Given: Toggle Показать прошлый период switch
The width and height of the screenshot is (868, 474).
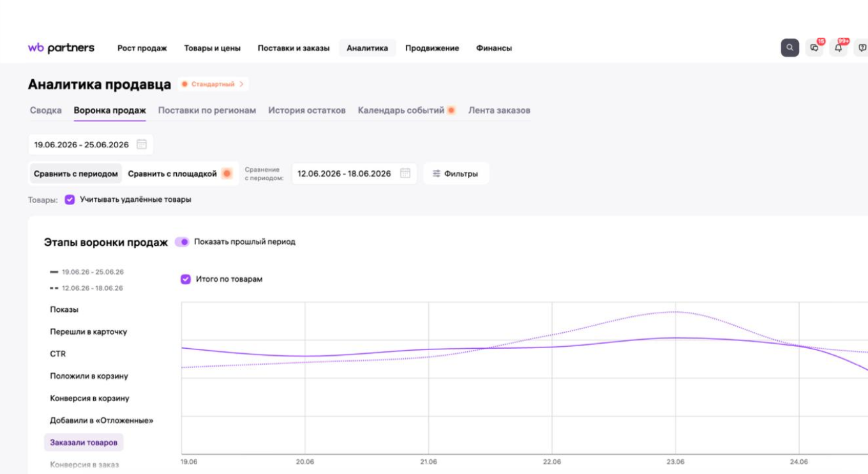Looking at the screenshot, I should point(182,242).
